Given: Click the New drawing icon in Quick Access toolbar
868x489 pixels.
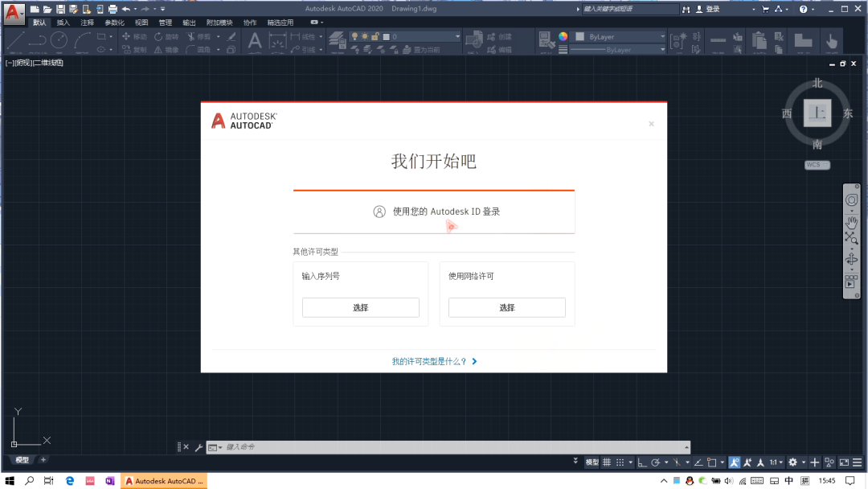Looking at the screenshot, I should (35, 9).
